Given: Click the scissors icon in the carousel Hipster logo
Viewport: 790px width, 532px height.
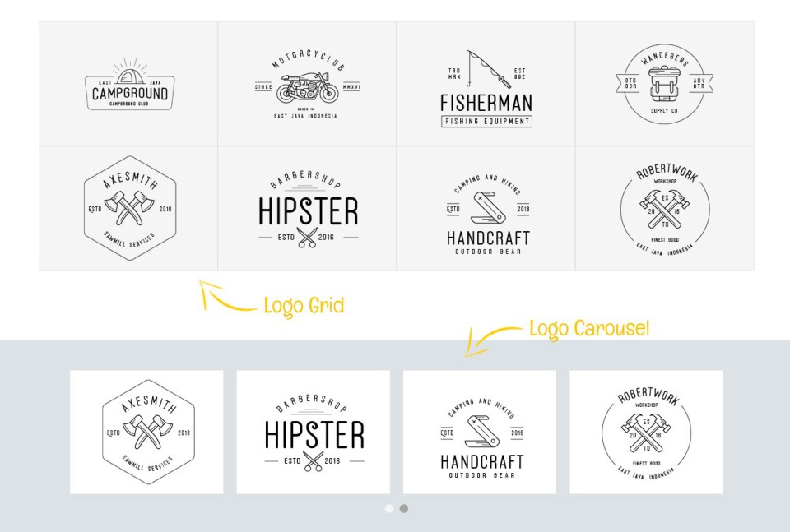Looking at the screenshot, I should (x=313, y=461).
